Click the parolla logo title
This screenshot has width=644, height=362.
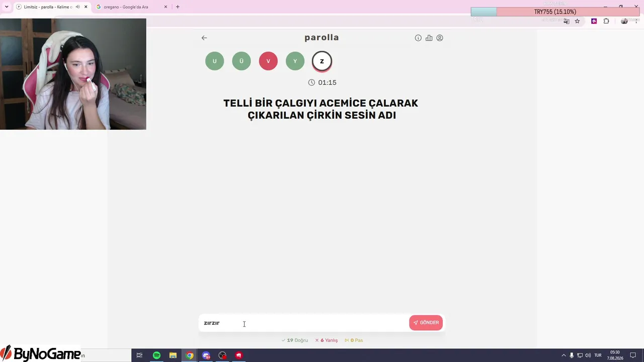point(321,38)
